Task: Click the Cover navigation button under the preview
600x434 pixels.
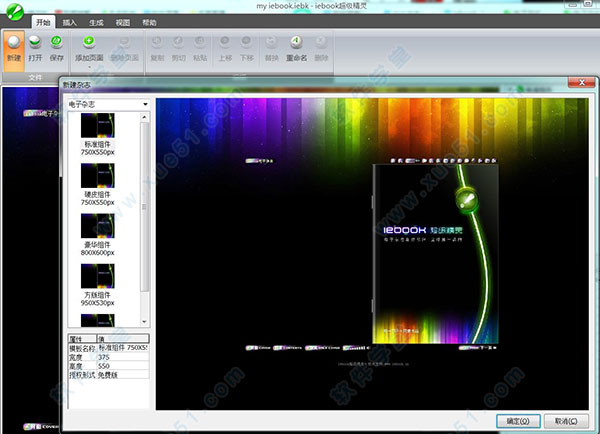Action: point(258,348)
